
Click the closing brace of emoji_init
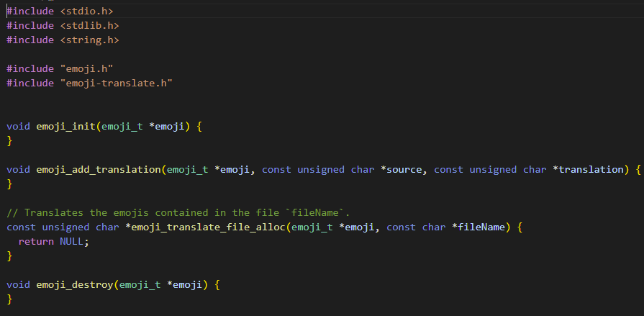click(x=9, y=140)
